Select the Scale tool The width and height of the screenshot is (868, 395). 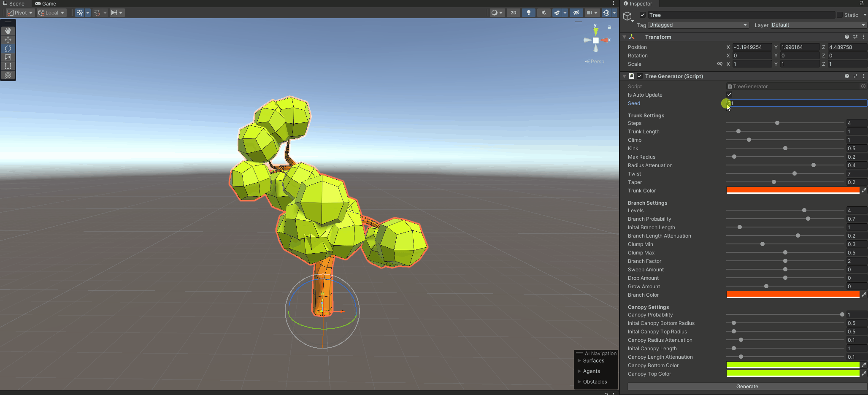tap(8, 57)
